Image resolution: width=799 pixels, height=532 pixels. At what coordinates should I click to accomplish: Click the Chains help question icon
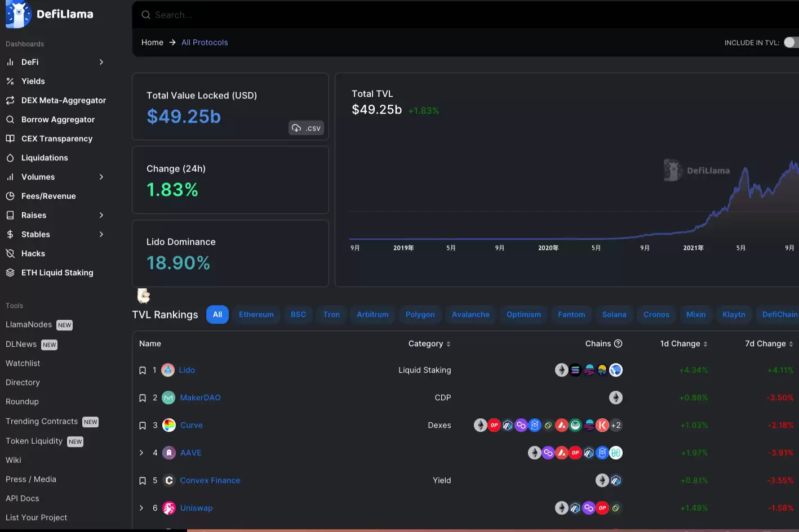[x=618, y=343]
